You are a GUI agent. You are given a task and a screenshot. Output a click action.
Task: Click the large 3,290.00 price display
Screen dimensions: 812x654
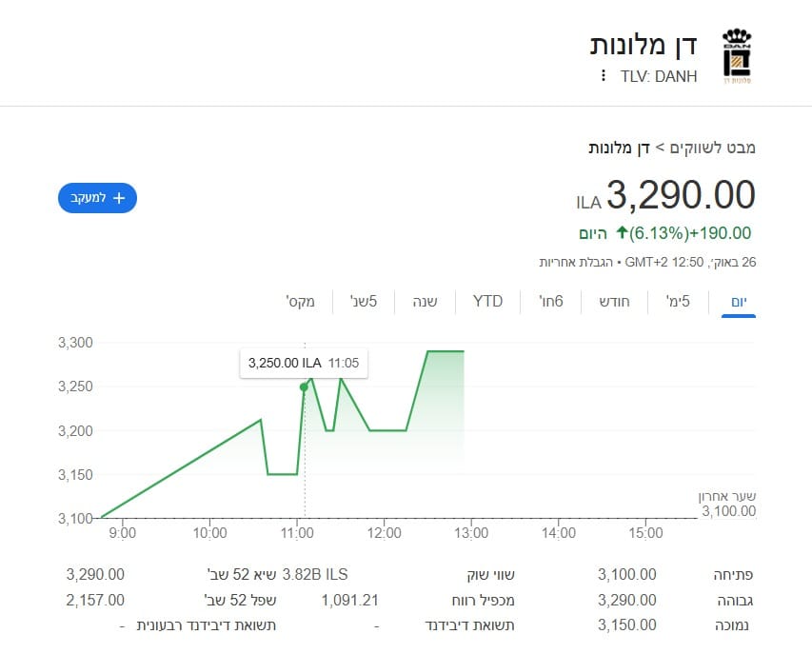[x=682, y=196]
